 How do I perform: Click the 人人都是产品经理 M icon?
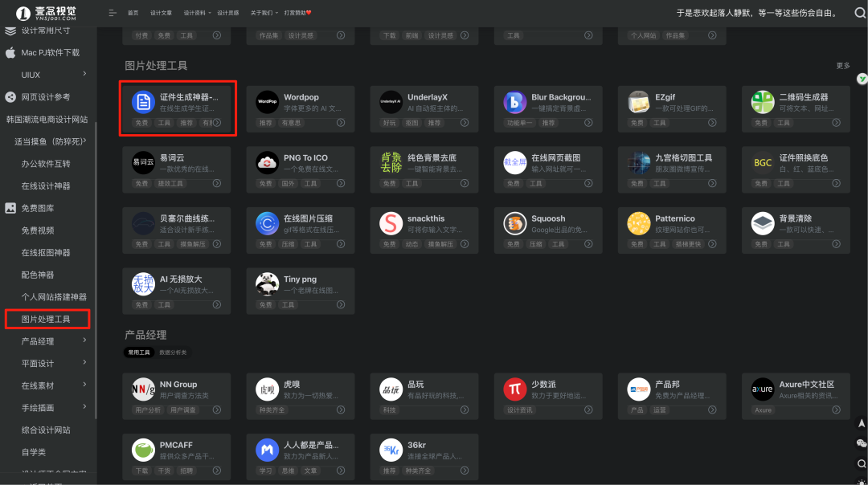267,450
